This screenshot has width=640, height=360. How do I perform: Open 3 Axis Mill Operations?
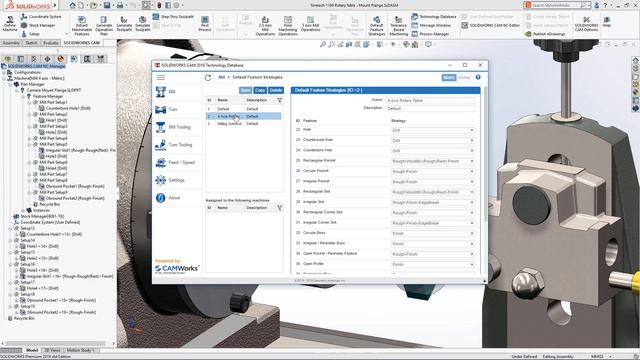(311, 24)
